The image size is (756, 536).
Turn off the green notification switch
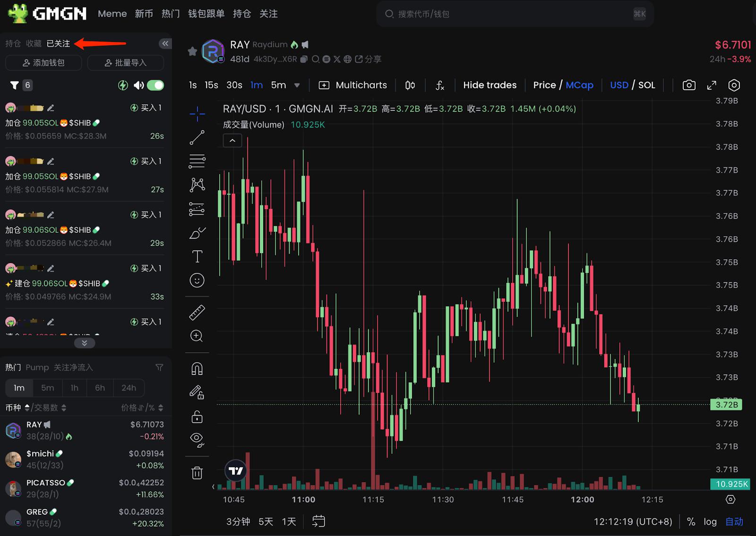point(155,85)
